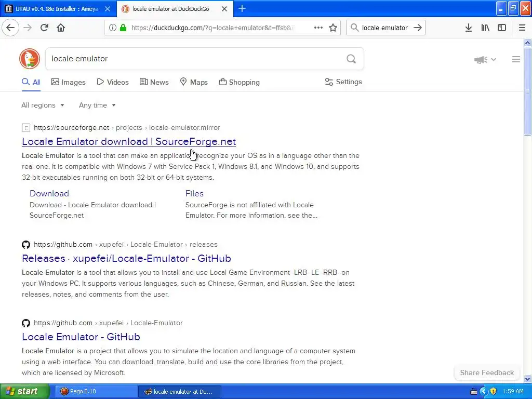
Task: Switch to Images results
Action: [x=68, y=82]
